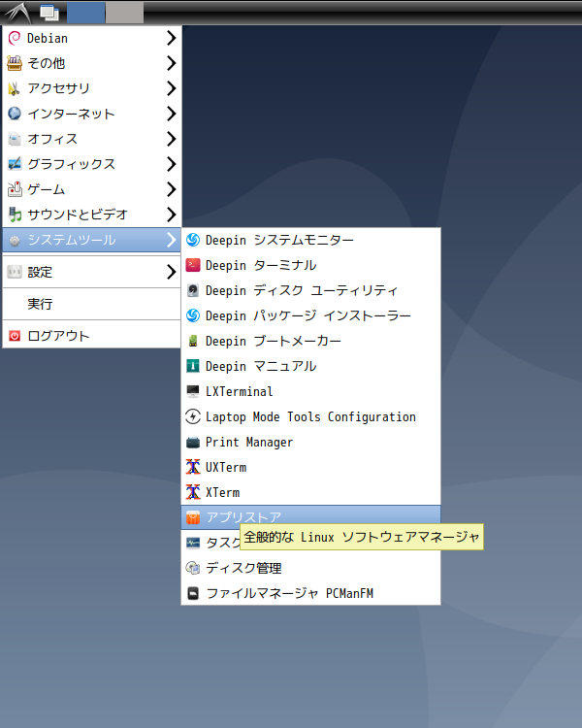
Task: Click the Deepin システムモニター icon
Action: pos(193,240)
